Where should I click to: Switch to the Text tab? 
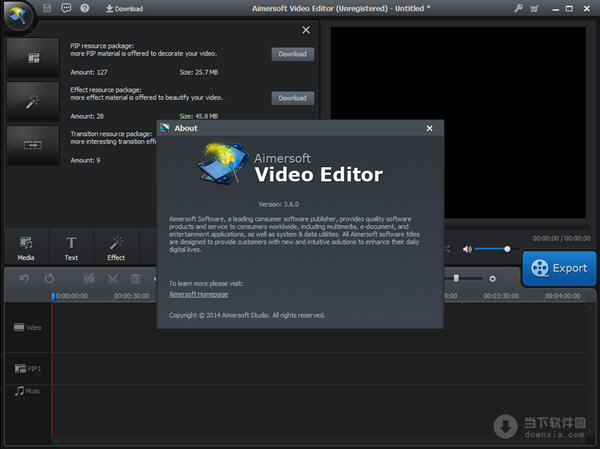(71, 248)
